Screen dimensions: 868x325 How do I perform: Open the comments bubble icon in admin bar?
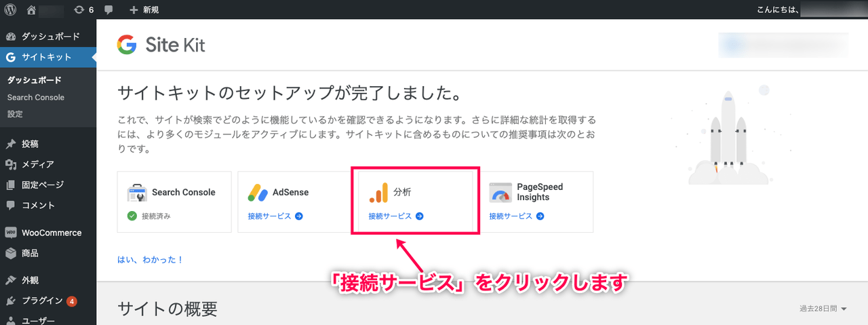(109, 9)
